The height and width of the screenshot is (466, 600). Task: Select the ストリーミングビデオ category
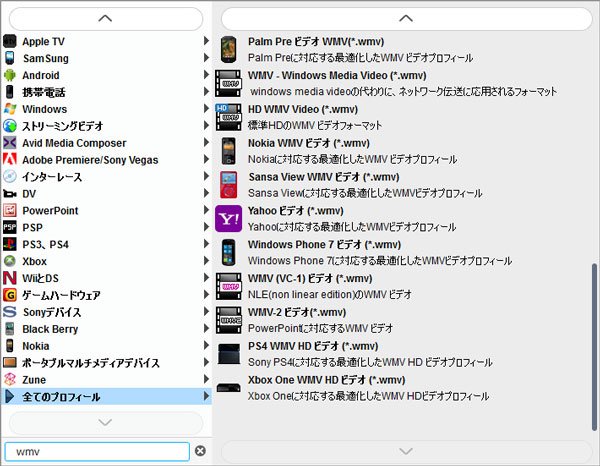[x=106, y=126]
